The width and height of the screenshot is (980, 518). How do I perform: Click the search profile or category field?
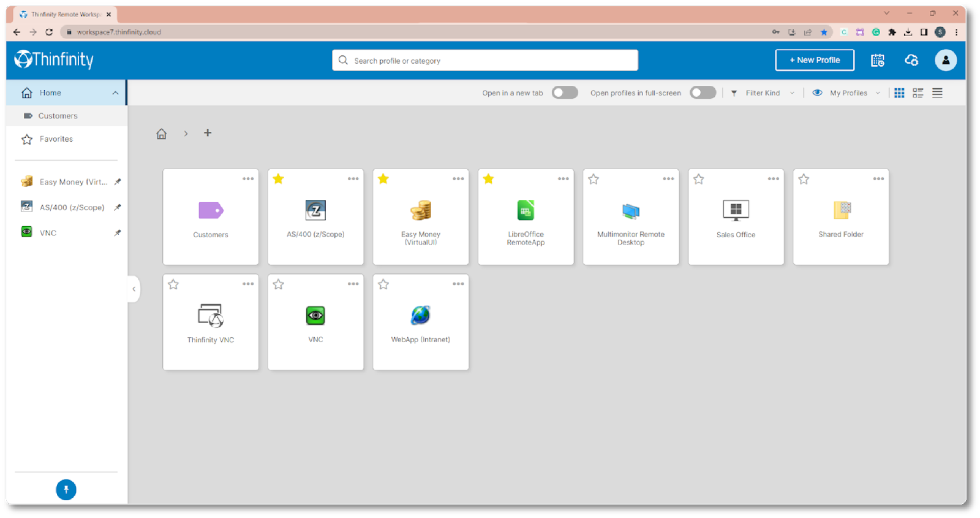(484, 61)
